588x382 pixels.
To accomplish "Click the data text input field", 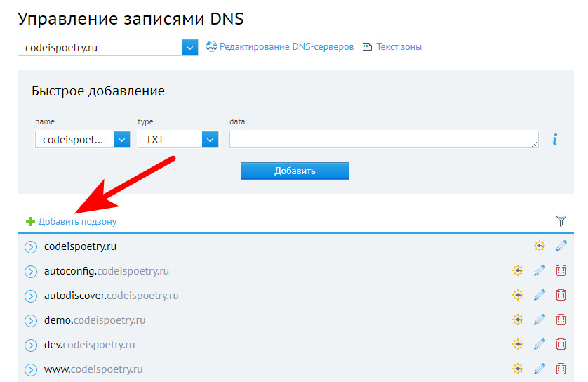I will click(x=384, y=140).
